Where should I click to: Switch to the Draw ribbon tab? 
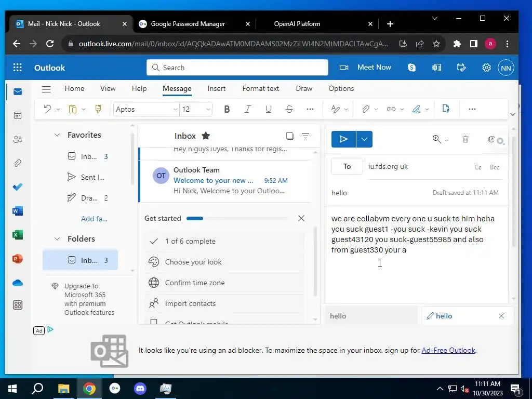[x=304, y=88]
